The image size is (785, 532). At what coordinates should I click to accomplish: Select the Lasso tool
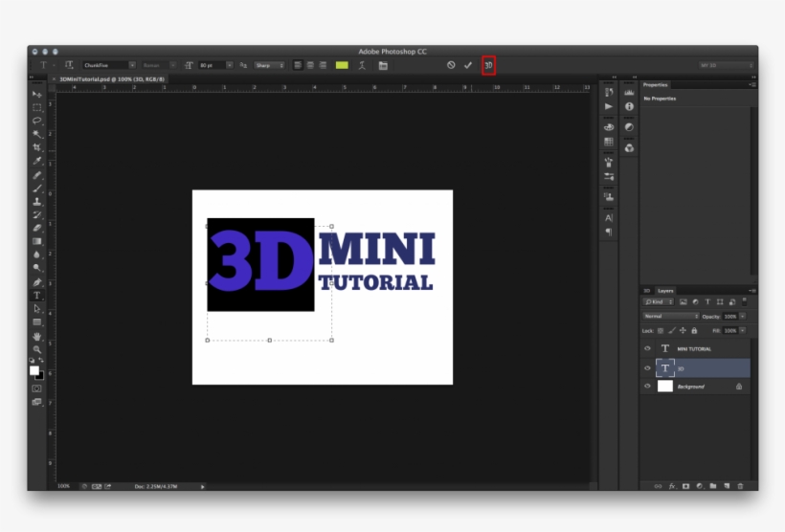pos(36,121)
